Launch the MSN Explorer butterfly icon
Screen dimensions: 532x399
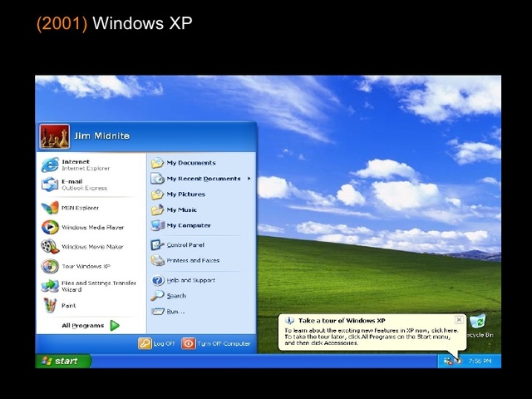(x=50, y=208)
